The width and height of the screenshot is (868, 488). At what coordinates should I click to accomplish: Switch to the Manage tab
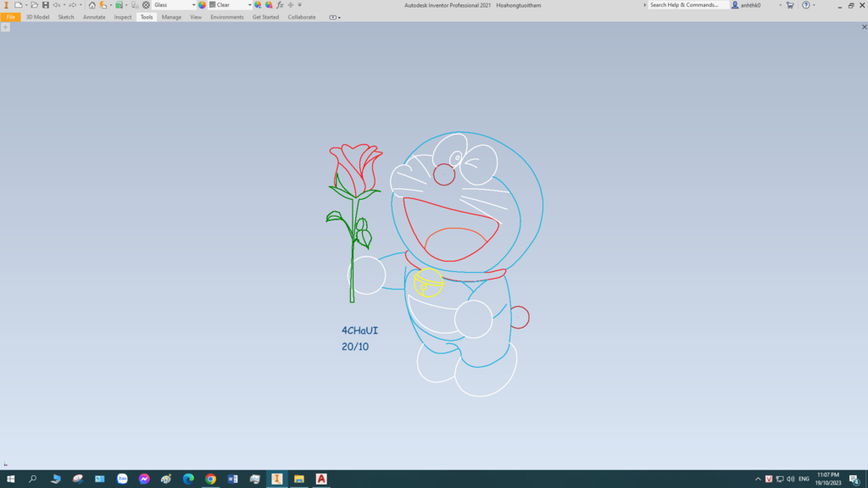(171, 17)
